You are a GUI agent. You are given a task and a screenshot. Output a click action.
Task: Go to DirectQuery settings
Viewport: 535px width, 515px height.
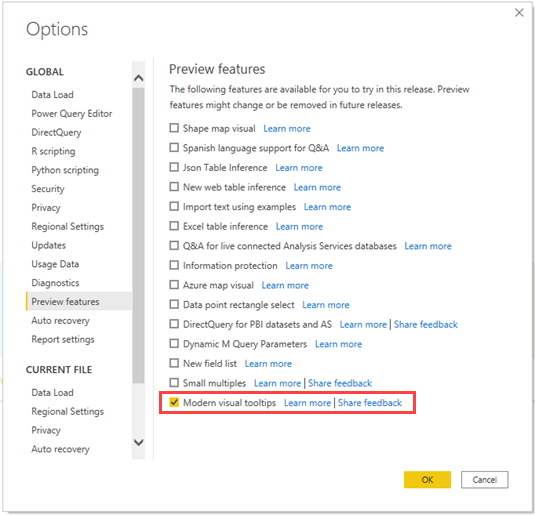[x=56, y=132]
